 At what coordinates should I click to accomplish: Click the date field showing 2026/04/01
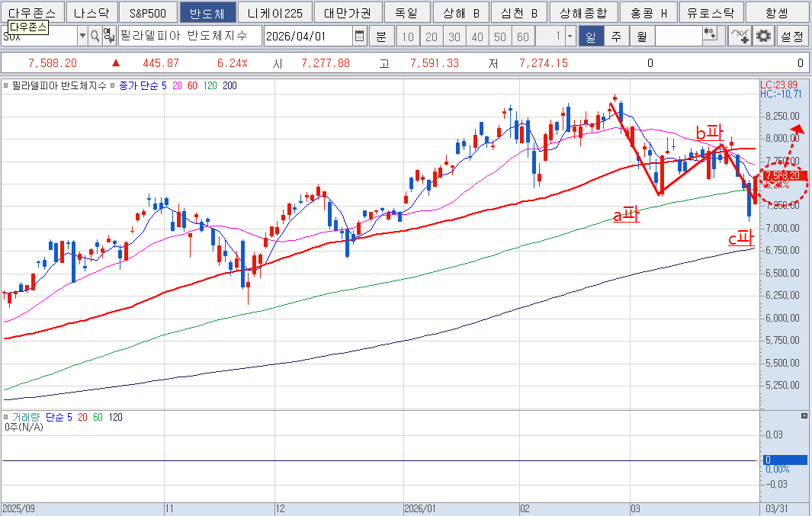308,36
